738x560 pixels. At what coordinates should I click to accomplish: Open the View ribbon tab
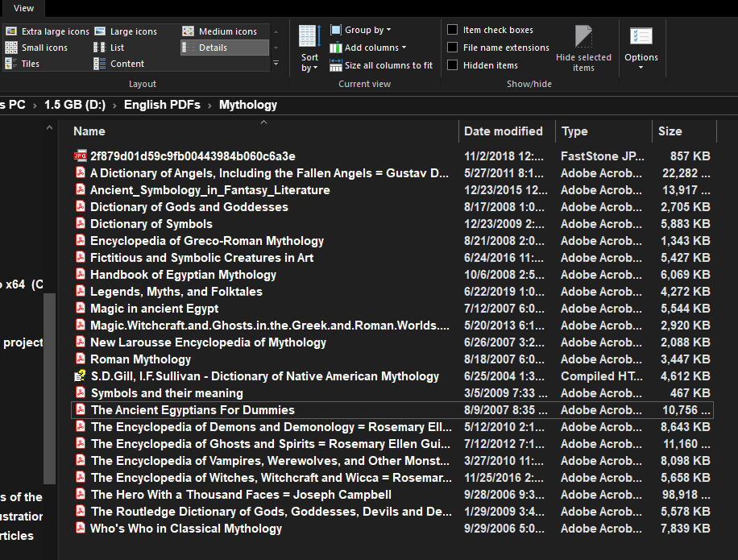[x=23, y=9]
